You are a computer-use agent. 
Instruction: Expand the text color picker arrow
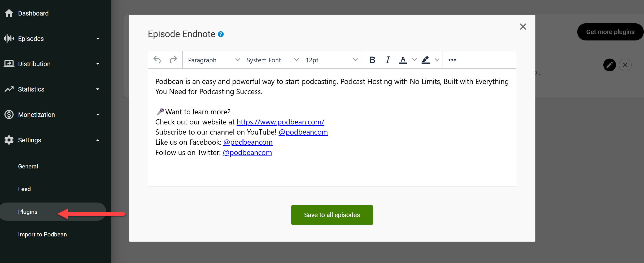click(414, 60)
